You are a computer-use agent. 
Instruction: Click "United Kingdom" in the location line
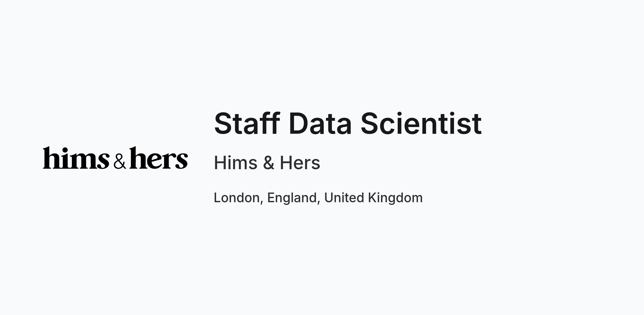[x=374, y=198]
